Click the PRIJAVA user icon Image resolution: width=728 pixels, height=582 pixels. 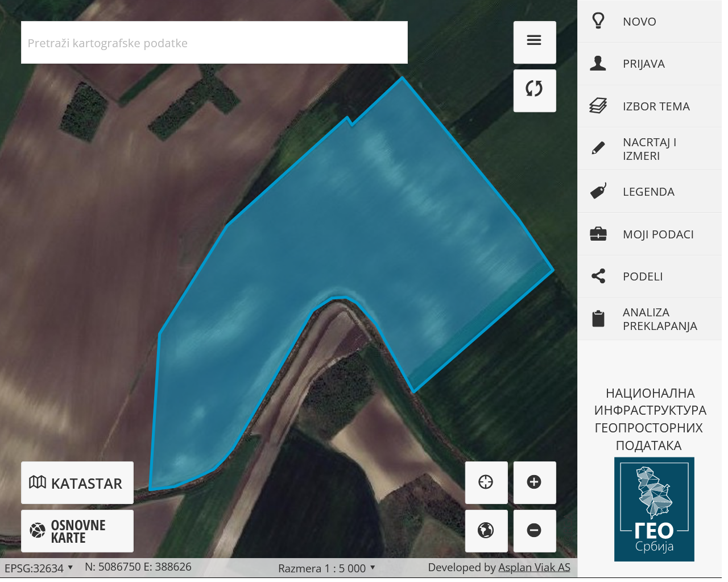click(x=598, y=63)
